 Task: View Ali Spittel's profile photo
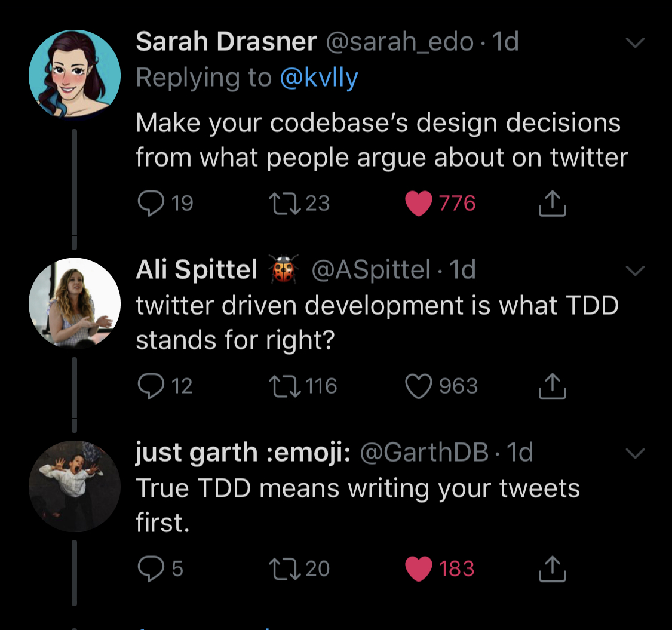75,303
